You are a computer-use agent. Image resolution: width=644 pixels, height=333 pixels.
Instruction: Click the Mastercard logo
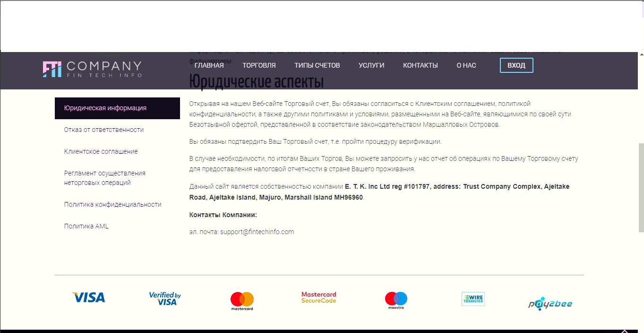[x=242, y=301]
